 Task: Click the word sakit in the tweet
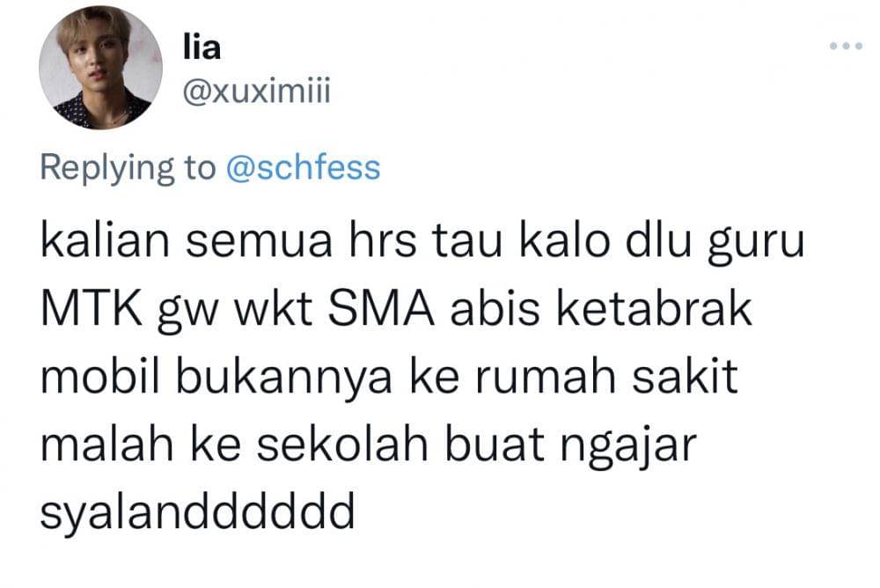684,376
